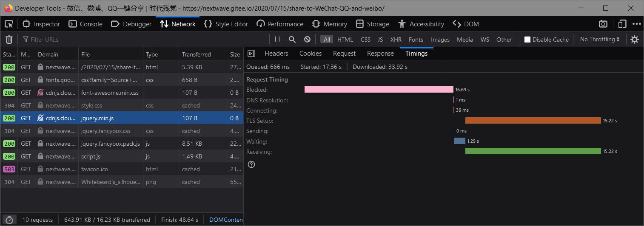Click the Filter URLs input field
644x226 pixels.
point(145,40)
